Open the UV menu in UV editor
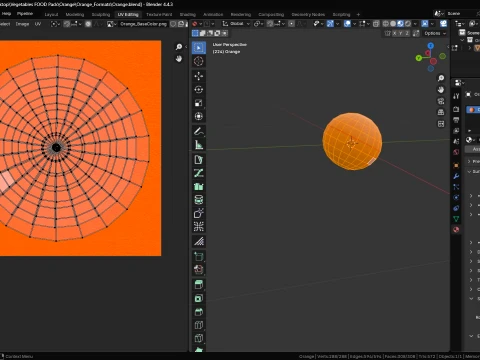The width and height of the screenshot is (480, 360). (x=38, y=24)
